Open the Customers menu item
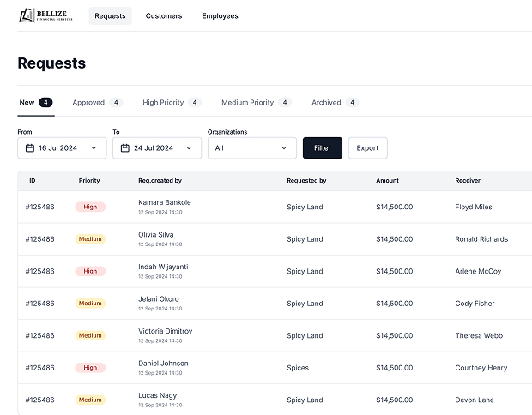The height and width of the screenshot is (415, 532). [163, 16]
